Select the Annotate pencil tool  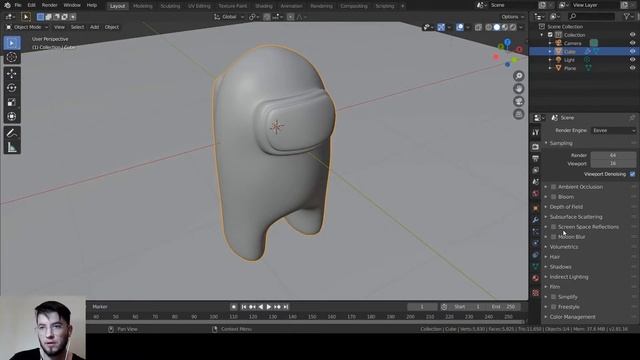point(12,133)
